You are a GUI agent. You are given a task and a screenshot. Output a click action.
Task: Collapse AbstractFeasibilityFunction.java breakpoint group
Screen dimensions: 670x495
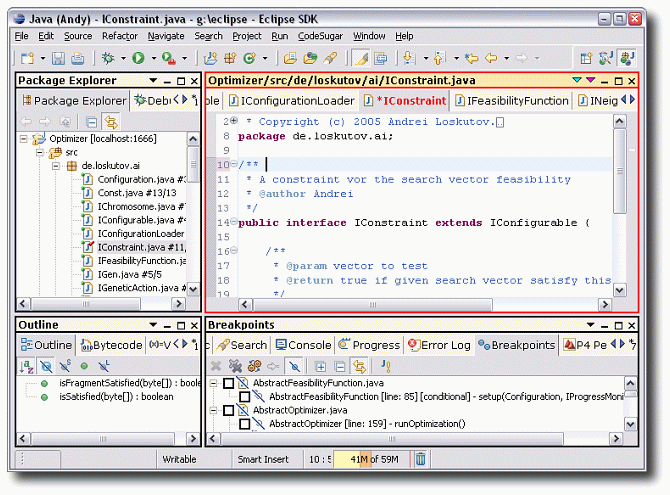click(213, 383)
